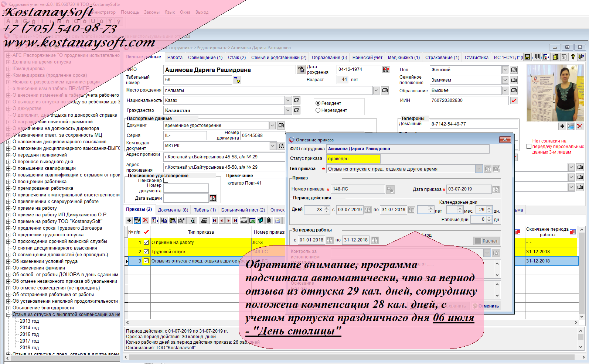Select 2019 год tree item
The width and height of the screenshot is (589, 364).
[29, 347]
